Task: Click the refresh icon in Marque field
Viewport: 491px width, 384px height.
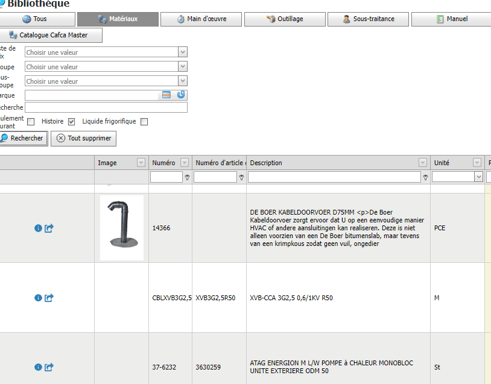Action: pyautogui.click(x=181, y=95)
